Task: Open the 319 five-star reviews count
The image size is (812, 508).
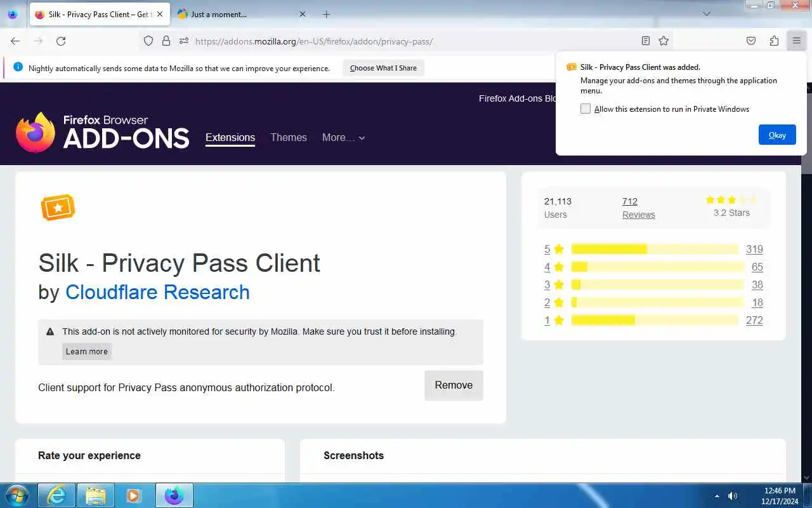Action: click(x=754, y=249)
